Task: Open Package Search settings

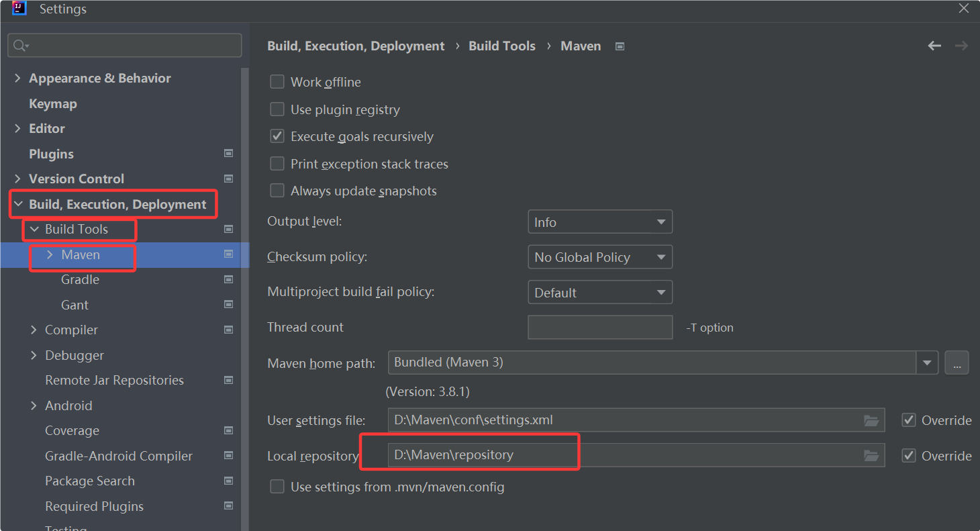Action: point(90,481)
